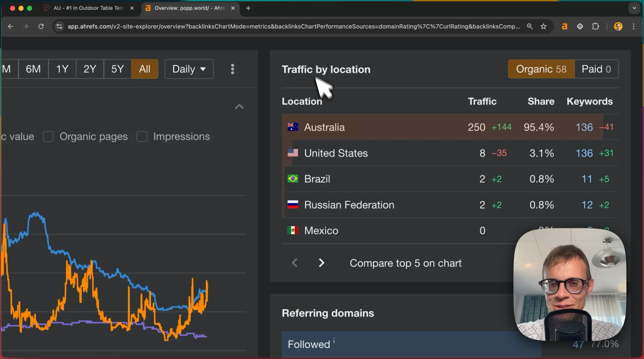Close the Overview: popp.world tab
The image size is (644, 359).
pyautogui.click(x=233, y=8)
